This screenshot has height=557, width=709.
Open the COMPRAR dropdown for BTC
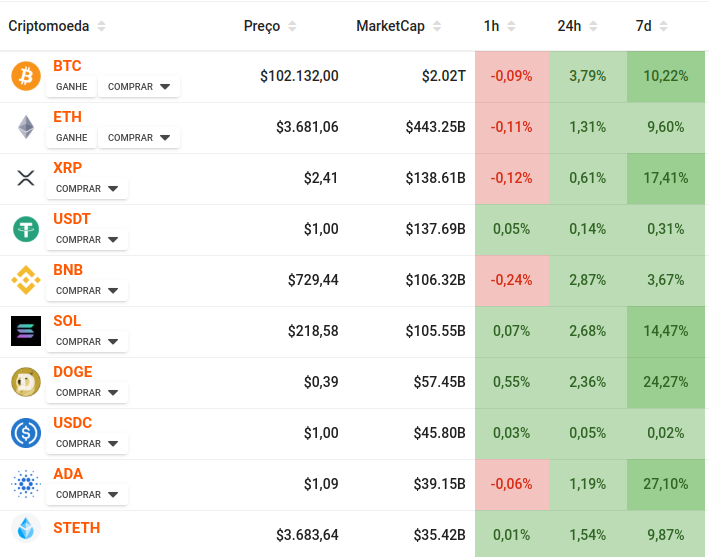(139, 87)
